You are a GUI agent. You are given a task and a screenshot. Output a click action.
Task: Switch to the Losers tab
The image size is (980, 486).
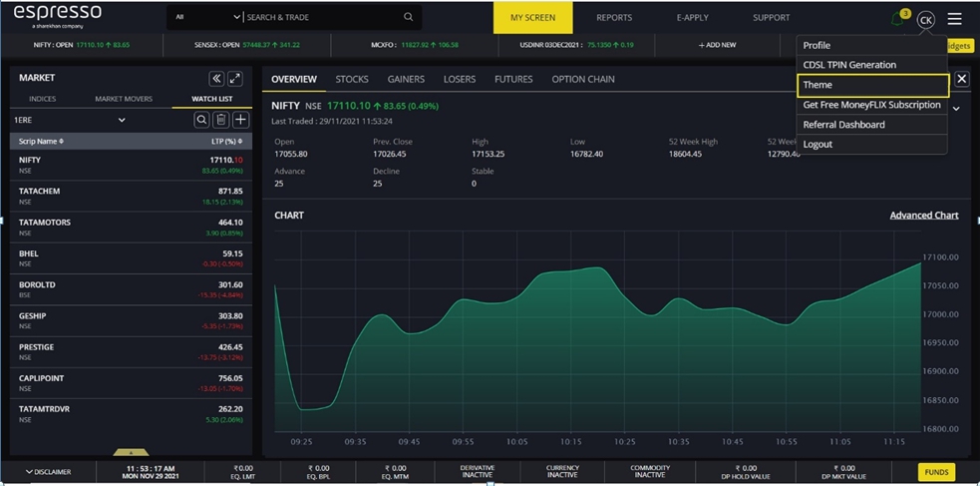click(x=460, y=80)
